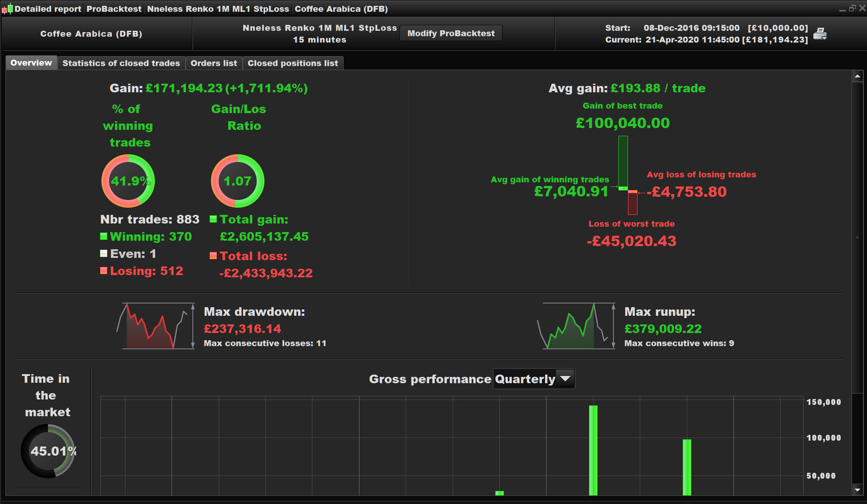Click the second-tallest green performance bar
This screenshot has height=504, width=867.
[687, 467]
